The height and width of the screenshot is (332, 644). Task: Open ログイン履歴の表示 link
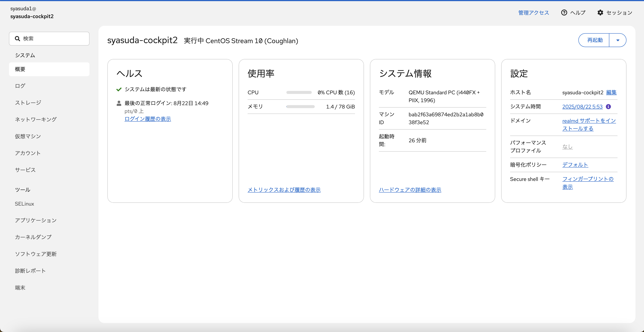click(x=147, y=119)
